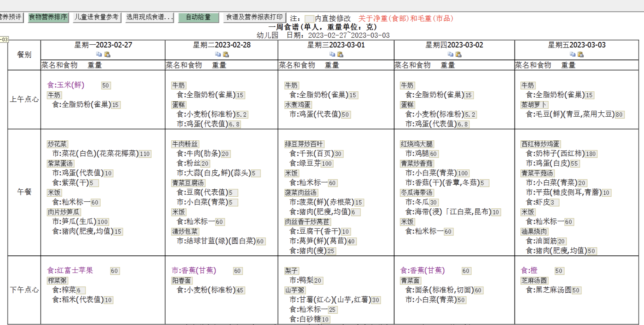Select the 阳春面 dish label
The image size is (644, 325).
point(182,281)
